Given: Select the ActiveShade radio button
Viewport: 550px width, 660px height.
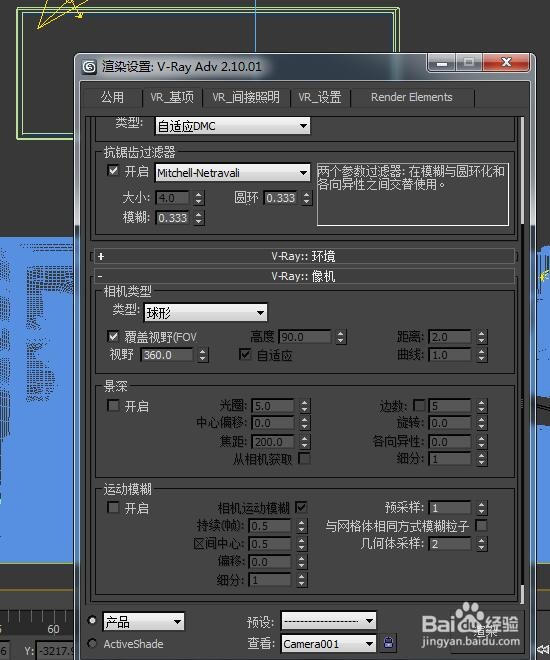Looking at the screenshot, I should point(92,643).
